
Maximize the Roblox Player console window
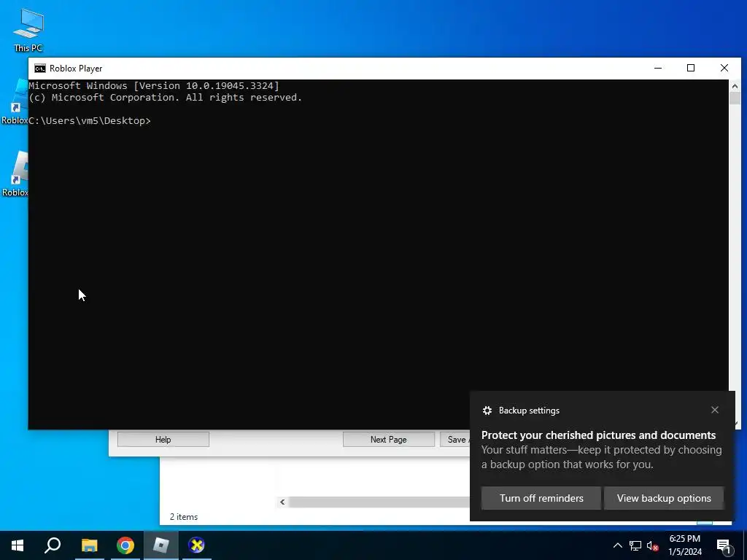691,68
